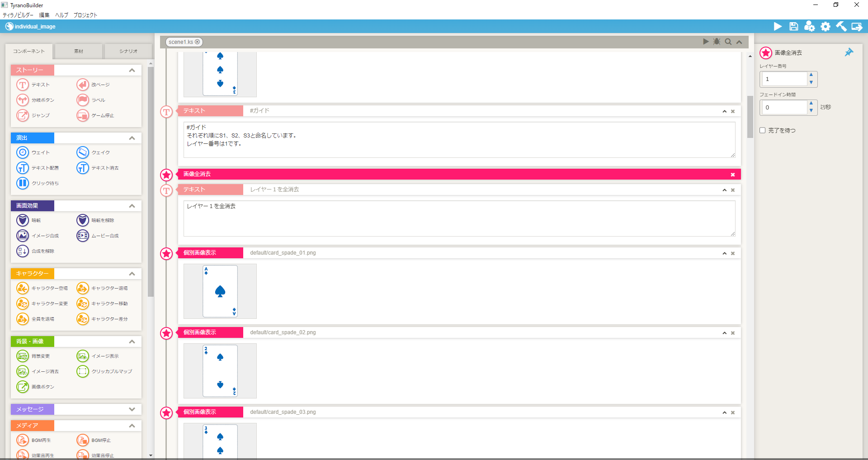Expand the メッセージ component section
Image resolution: width=868 pixels, height=460 pixels.
[x=132, y=409]
